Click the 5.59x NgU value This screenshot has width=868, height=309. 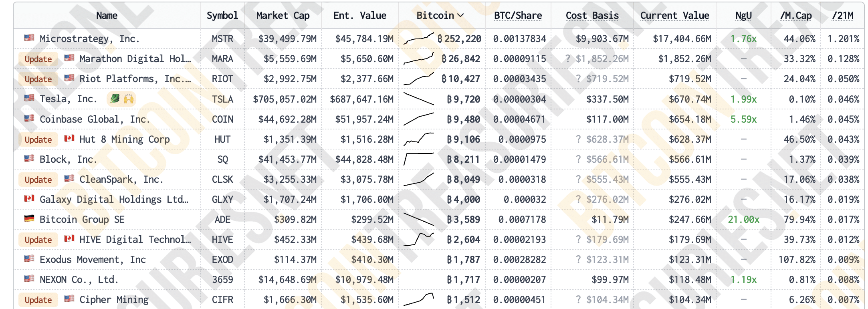click(744, 119)
